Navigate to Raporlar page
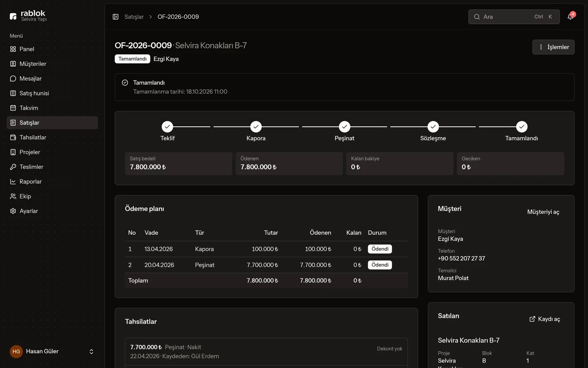This screenshot has height=368, width=588. [x=52, y=181]
